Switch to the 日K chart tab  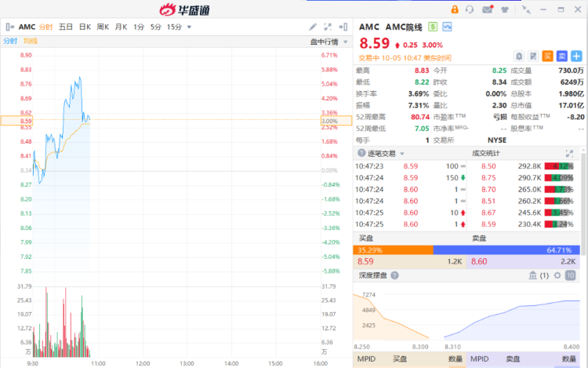85,27
